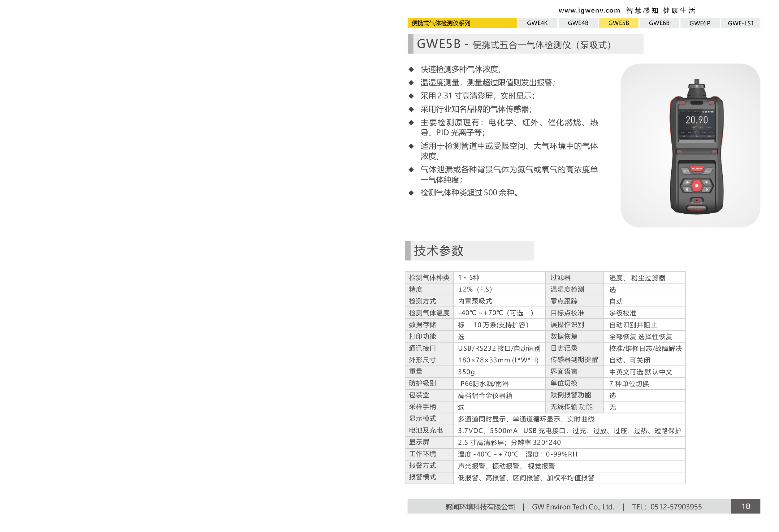Click table value 350g
The height and width of the screenshot is (532, 779).
pos(466,372)
